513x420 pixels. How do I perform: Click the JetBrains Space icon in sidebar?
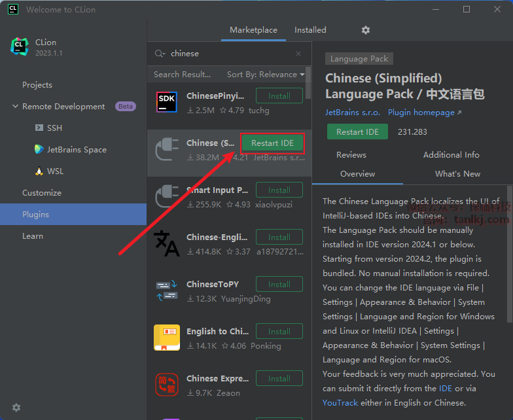(x=39, y=149)
